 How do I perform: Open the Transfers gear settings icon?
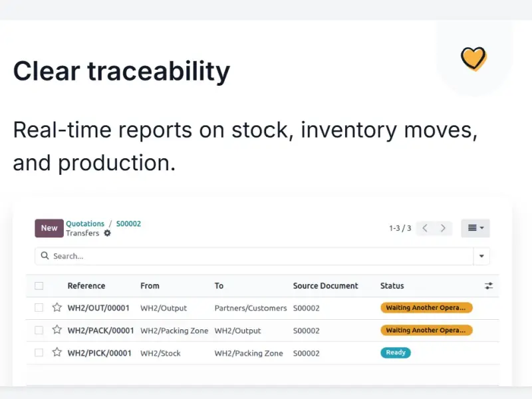coord(108,233)
